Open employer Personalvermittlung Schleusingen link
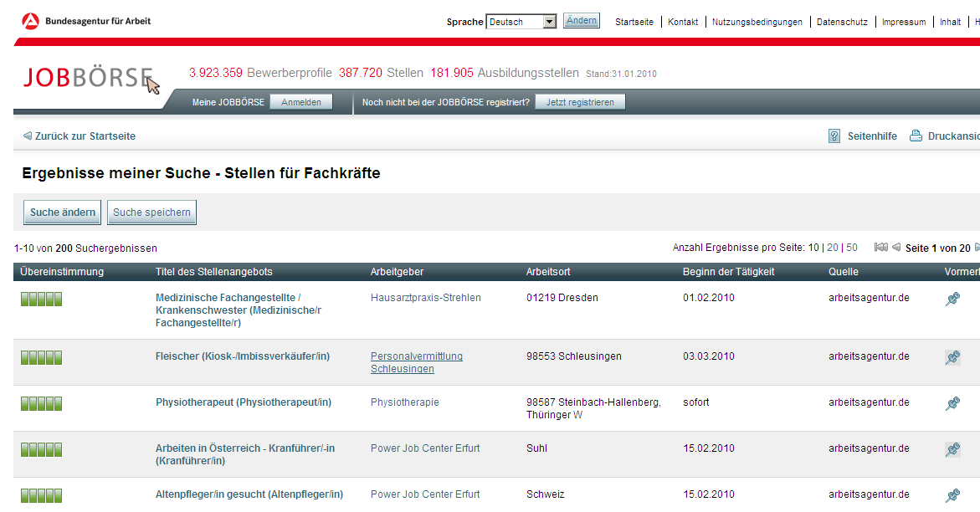980x512 pixels. click(417, 362)
